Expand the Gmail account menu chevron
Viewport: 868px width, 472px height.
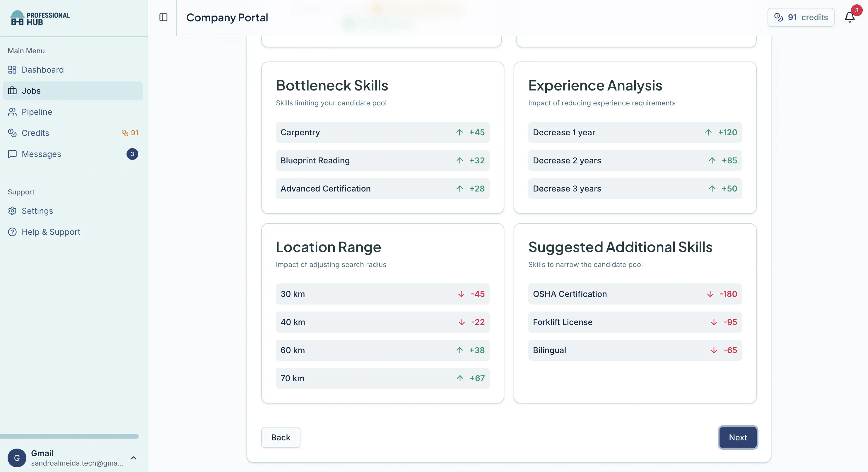(134, 458)
